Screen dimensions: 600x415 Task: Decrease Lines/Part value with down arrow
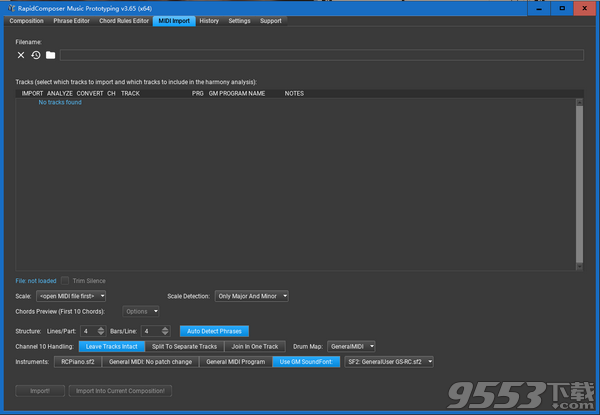coord(101,334)
